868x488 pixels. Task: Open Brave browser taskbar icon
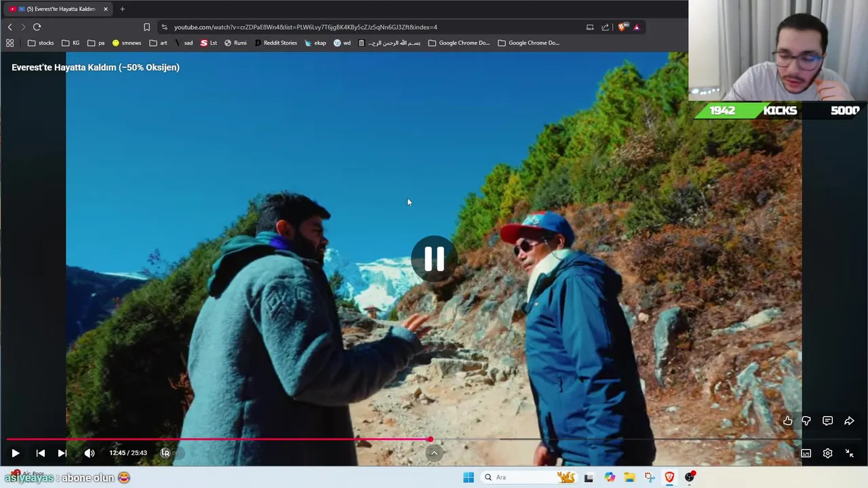[669, 477]
